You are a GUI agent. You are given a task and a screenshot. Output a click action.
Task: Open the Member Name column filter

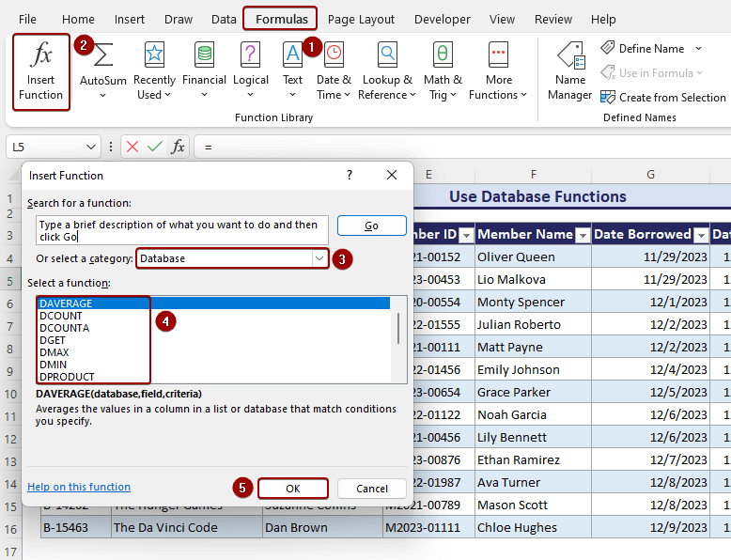[582, 235]
